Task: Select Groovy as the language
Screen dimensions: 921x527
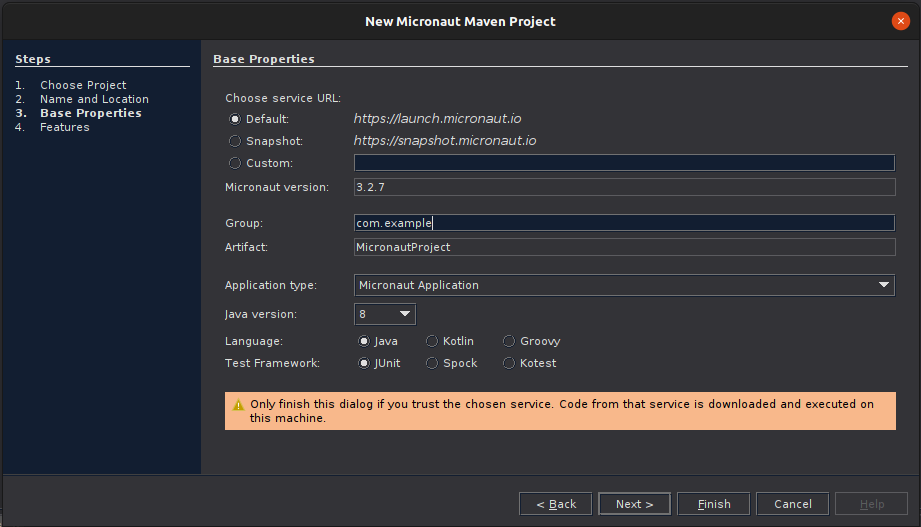Action: (x=509, y=341)
